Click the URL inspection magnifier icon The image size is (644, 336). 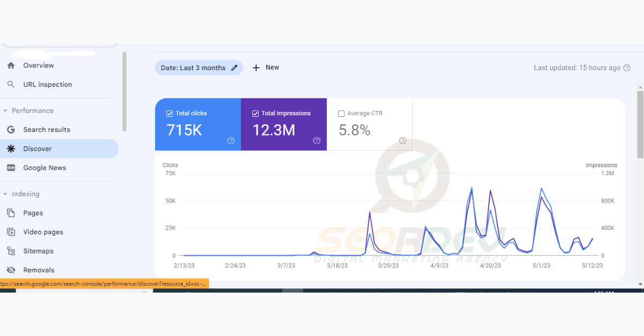[x=11, y=85]
